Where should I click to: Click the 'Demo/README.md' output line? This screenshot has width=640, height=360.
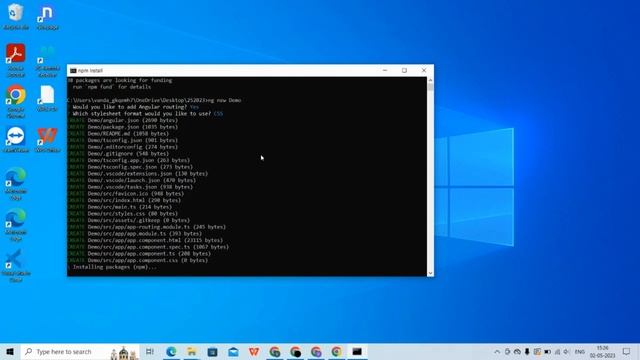click(118, 133)
